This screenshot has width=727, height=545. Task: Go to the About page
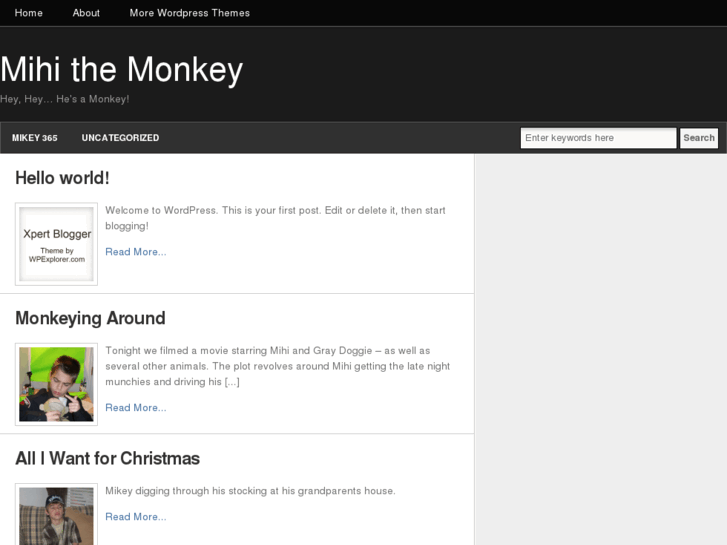click(86, 13)
